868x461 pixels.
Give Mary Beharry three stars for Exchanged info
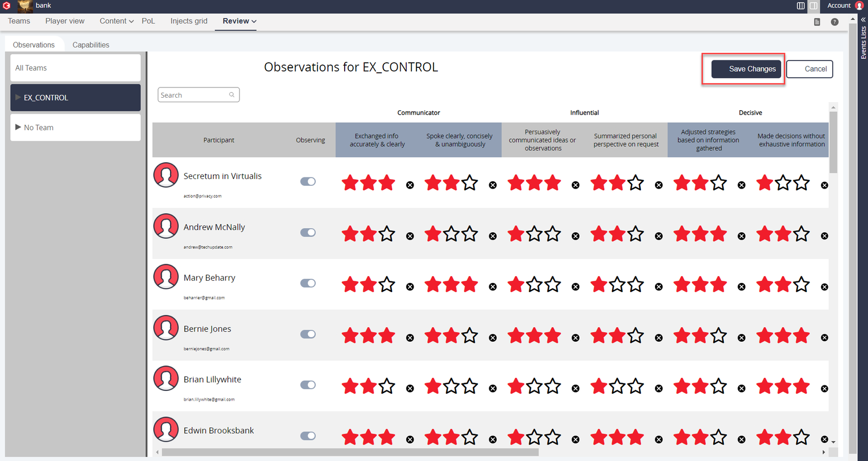point(387,285)
